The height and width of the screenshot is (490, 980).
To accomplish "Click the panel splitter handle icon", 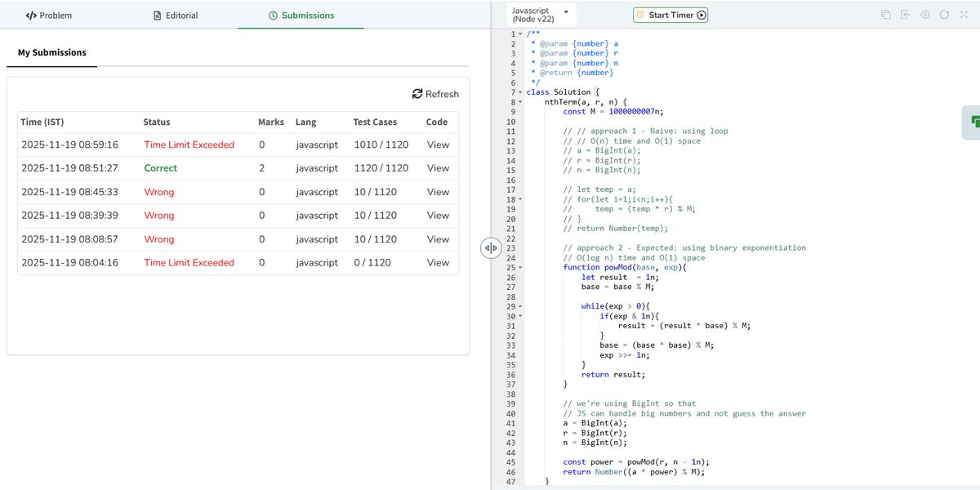I will (490, 247).
